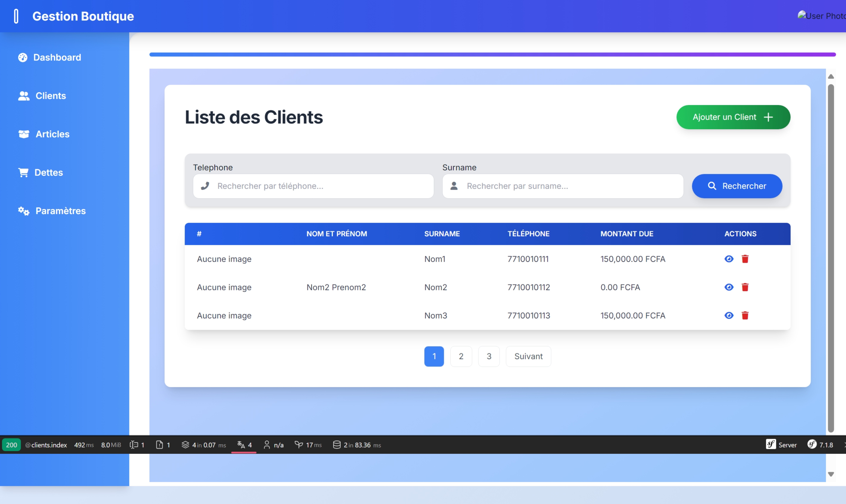Click the 200 status badge
The image size is (846, 504).
(x=11, y=445)
